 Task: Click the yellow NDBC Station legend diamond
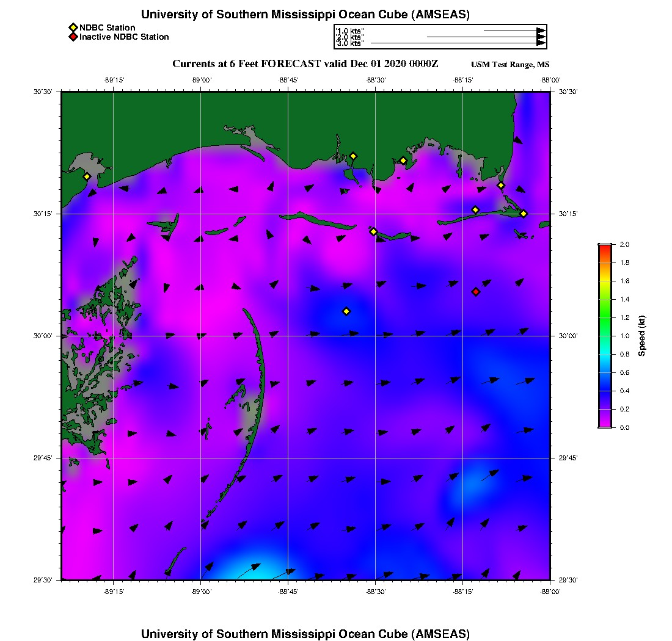pos(73,27)
